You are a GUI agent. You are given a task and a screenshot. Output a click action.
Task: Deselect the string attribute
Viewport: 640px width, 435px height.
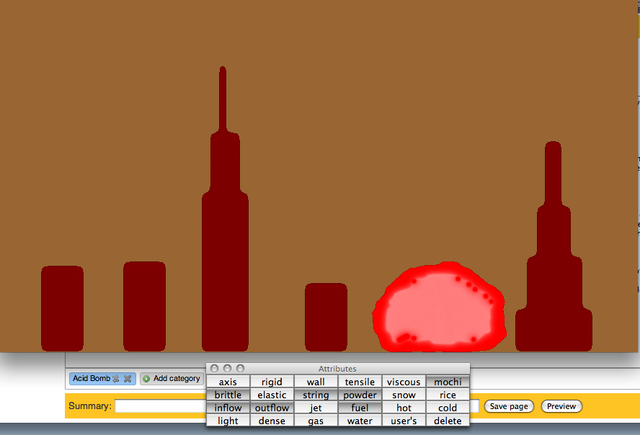[316, 395]
